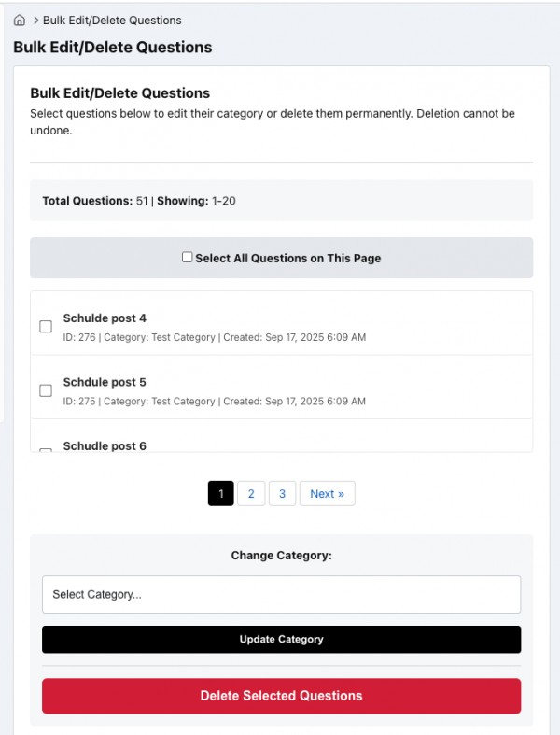The image size is (560, 735).
Task: Open the Select Category dropdown
Action: [x=281, y=594]
